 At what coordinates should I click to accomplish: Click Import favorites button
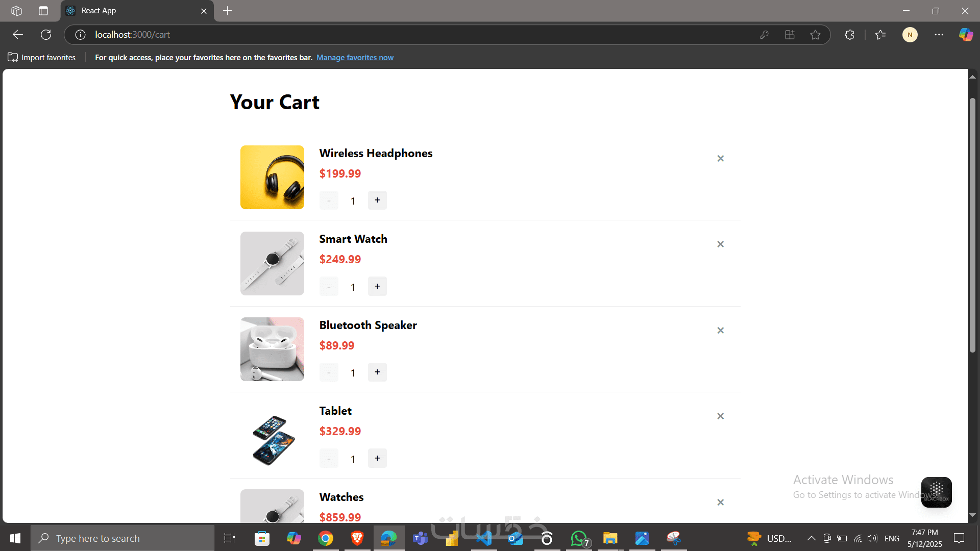(42, 58)
